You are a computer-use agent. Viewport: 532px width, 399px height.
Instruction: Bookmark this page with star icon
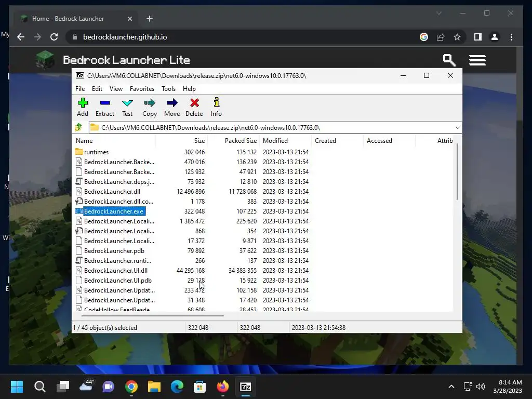pyautogui.click(x=457, y=37)
